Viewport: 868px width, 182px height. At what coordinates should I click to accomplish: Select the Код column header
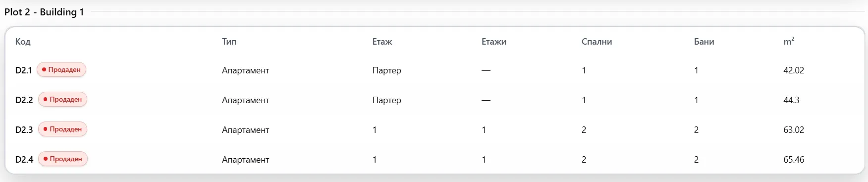[x=23, y=42]
